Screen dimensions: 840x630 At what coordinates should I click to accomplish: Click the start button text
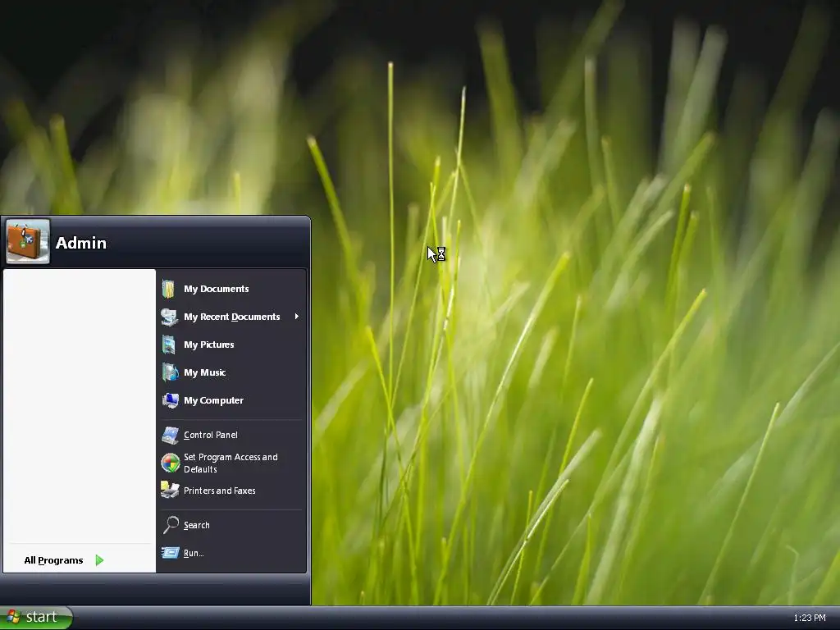[x=41, y=617]
